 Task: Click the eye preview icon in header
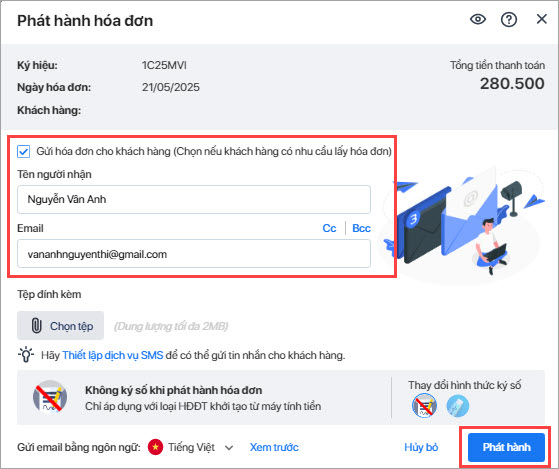click(478, 19)
